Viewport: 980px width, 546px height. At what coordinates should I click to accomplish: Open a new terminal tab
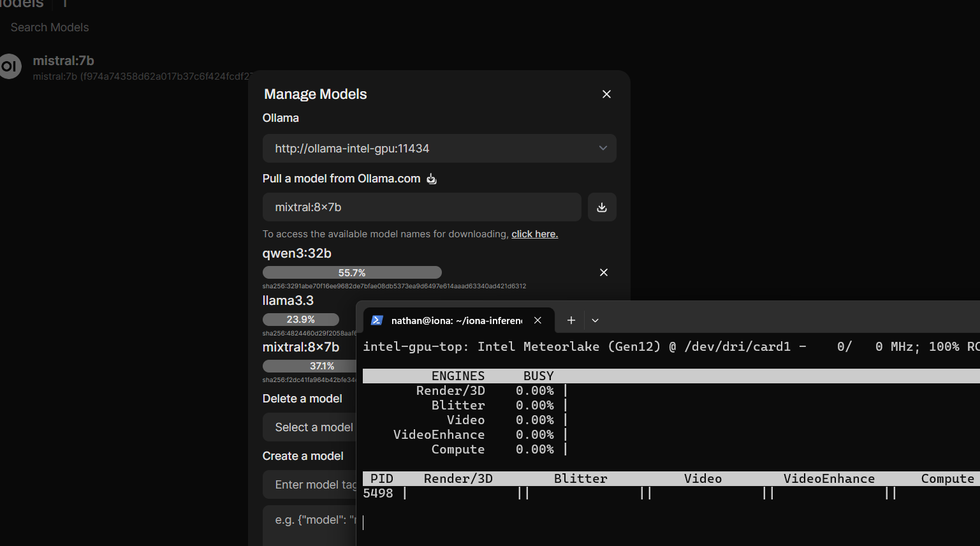coord(571,320)
